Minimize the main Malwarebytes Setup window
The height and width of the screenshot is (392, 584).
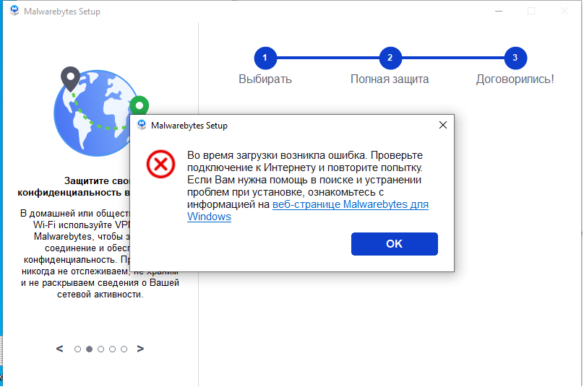(x=499, y=11)
